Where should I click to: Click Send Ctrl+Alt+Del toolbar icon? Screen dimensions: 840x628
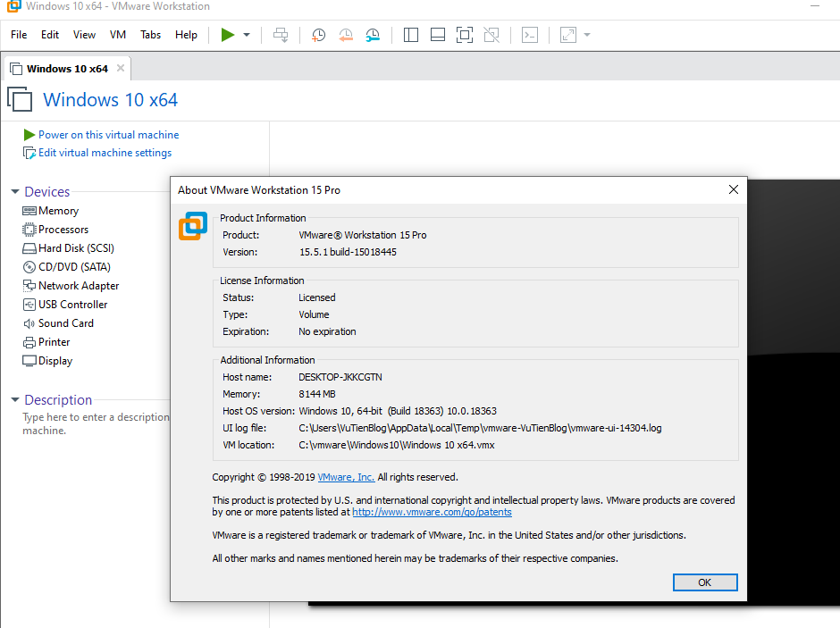click(281, 36)
